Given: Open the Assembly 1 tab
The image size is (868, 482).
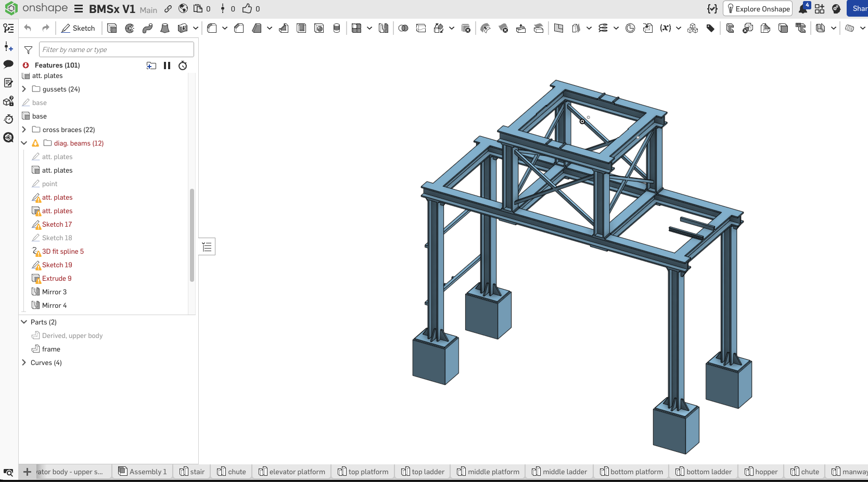Looking at the screenshot, I should point(143,472).
